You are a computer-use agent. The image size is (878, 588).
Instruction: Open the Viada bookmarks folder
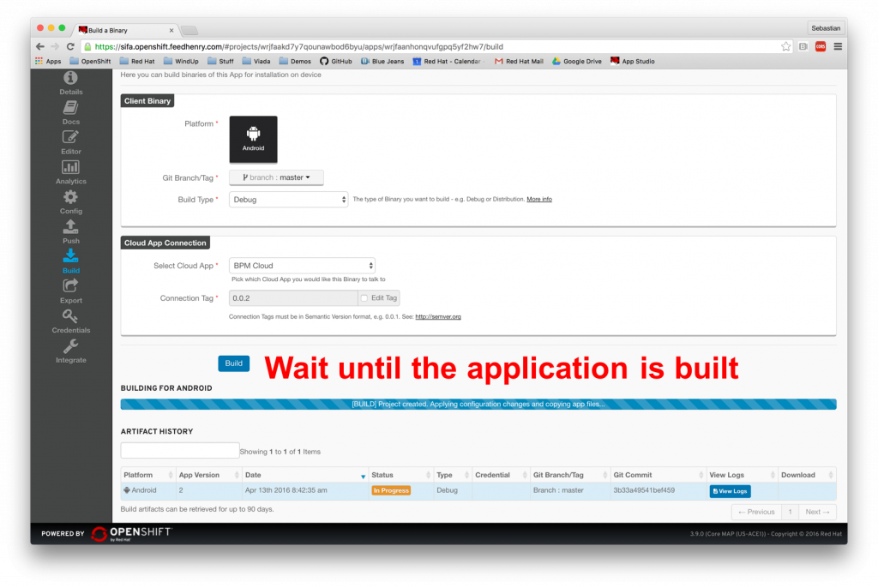(x=256, y=62)
